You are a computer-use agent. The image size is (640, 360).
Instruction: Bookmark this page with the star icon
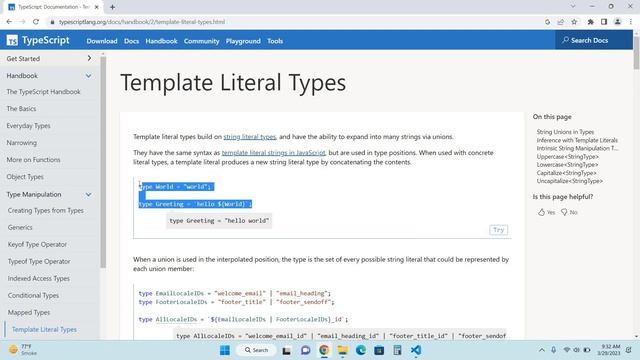[574, 22]
